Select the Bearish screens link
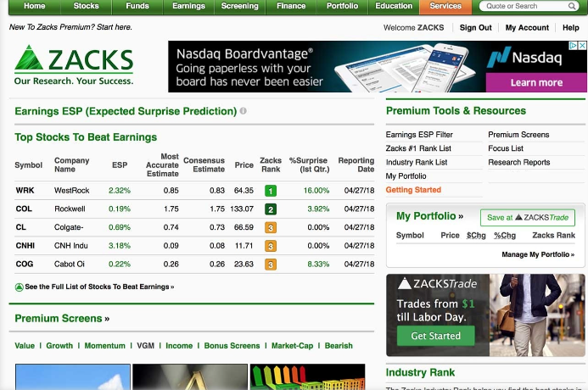The width and height of the screenshot is (588, 390). pos(339,345)
